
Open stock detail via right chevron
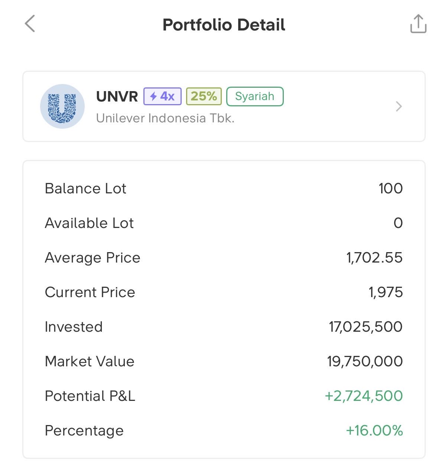coord(399,106)
